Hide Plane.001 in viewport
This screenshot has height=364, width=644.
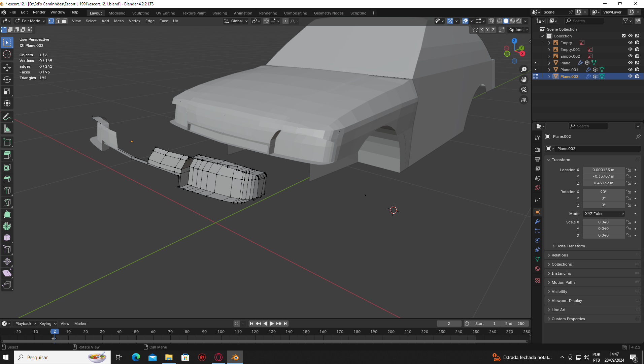pos(630,70)
